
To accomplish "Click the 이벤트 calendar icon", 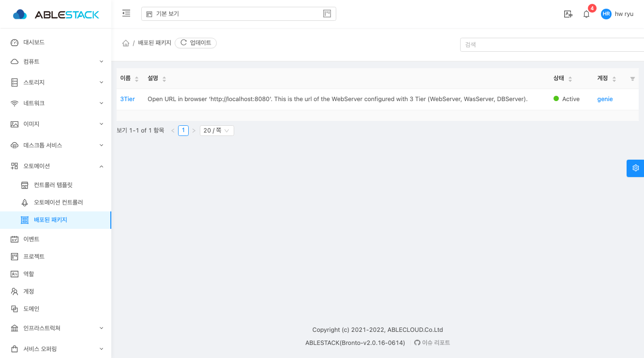I will (x=15, y=239).
